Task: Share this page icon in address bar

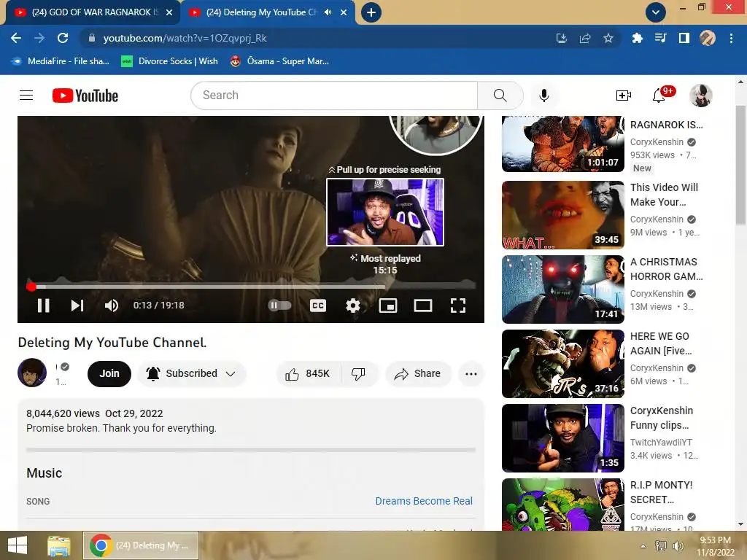Action: 585,38
